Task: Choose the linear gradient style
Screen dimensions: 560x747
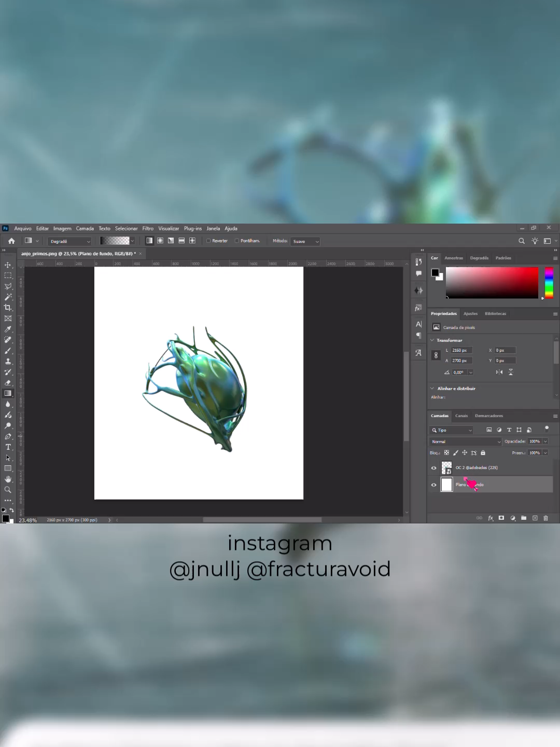Action: click(x=149, y=241)
